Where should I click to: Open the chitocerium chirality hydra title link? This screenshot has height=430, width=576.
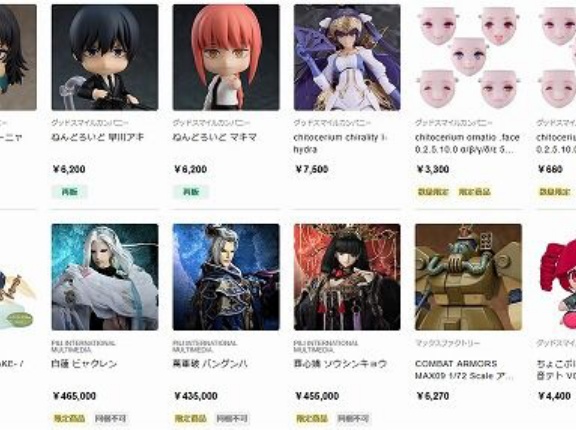[340, 143]
